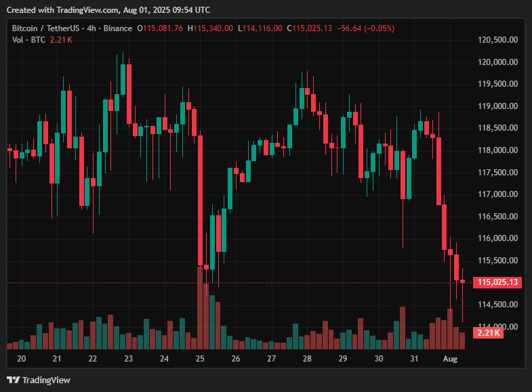Click the TradingView logo at bottom left
Image resolution: width=532 pixels, height=392 pixels.
pyautogui.click(x=38, y=380)
